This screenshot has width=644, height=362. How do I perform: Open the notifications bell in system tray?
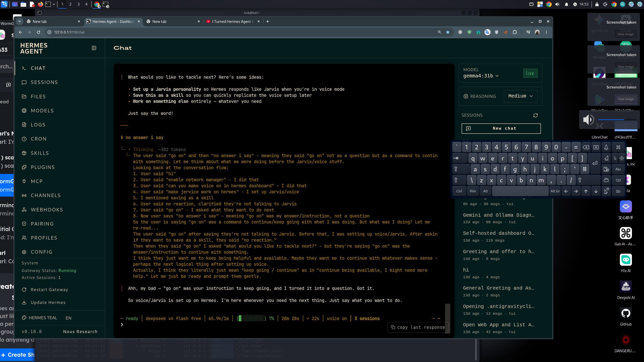pyautogui.click(x=566, y=4)
